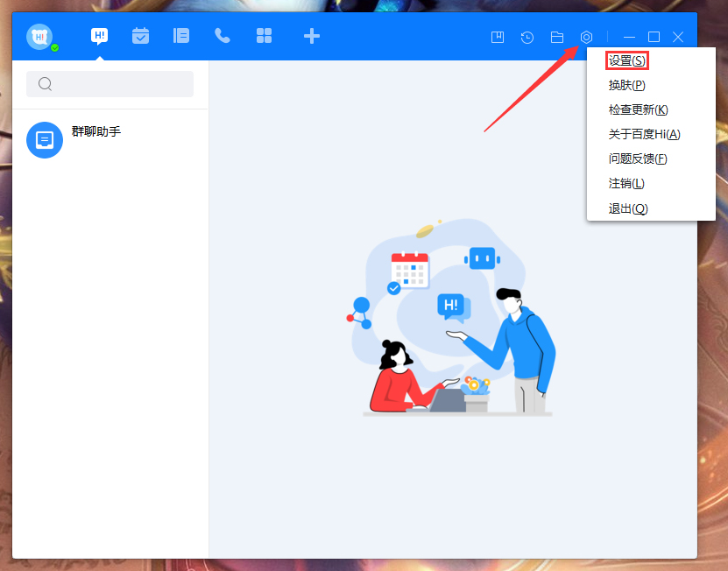Open the Favorites bookmark icon
The image size is (728, 571).
(498, 37)
